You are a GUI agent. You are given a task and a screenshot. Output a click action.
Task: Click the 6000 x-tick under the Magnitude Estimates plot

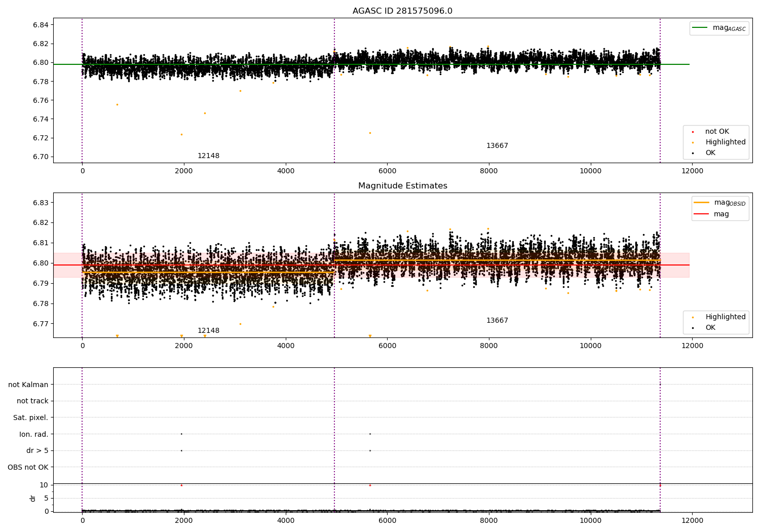coord(387,346)
